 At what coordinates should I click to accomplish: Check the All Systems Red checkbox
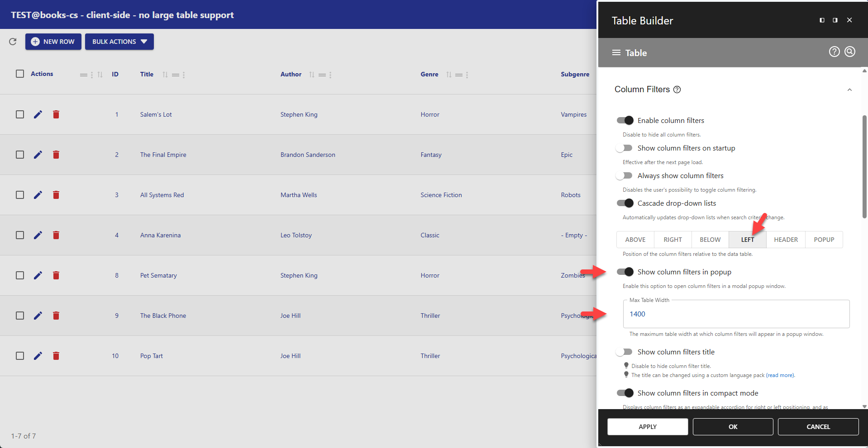click(x=20, y=195)
